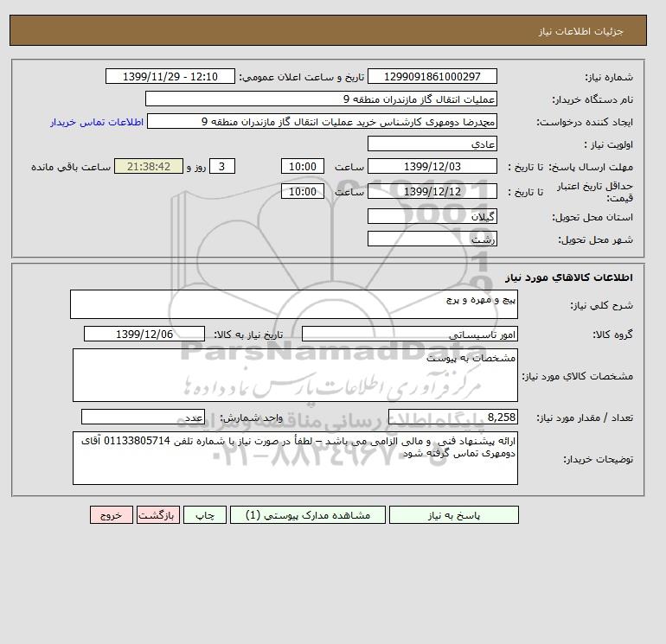Open اطلاعات تماس خریدار link

click(x=96, y=122)
